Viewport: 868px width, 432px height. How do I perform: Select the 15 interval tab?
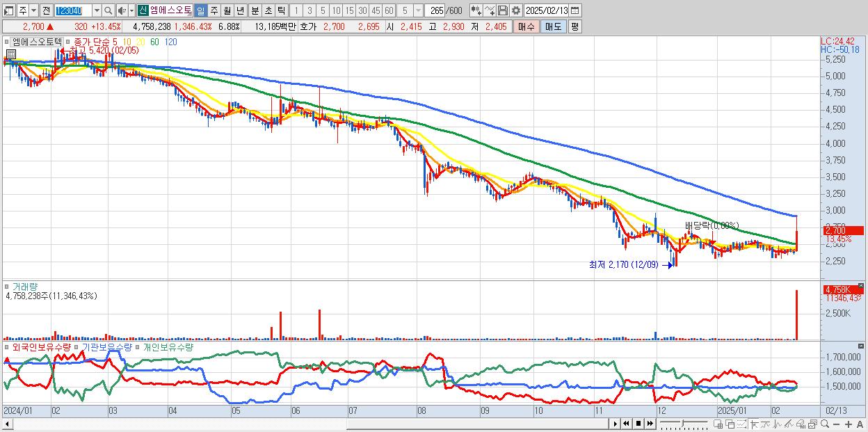pos(349,10)
